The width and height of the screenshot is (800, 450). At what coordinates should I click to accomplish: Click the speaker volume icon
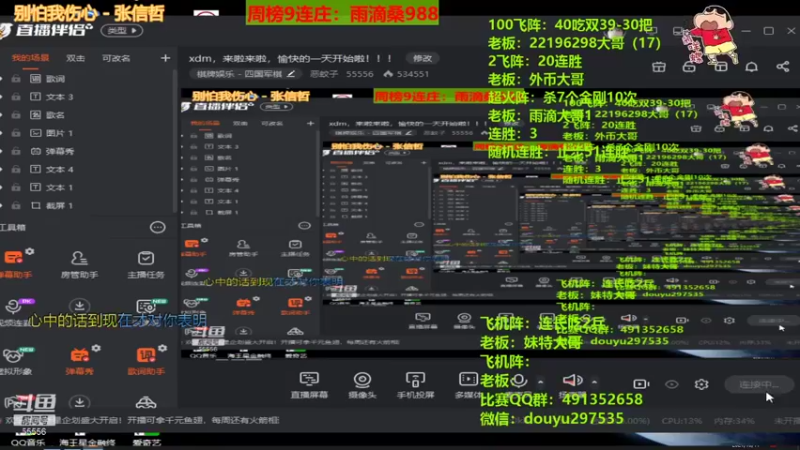click(x=572, y=380)
